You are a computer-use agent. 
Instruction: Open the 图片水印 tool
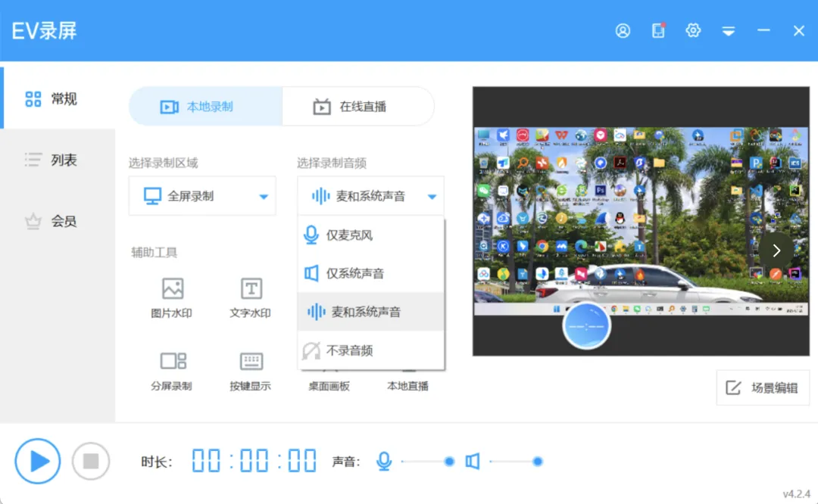(172, 298)
